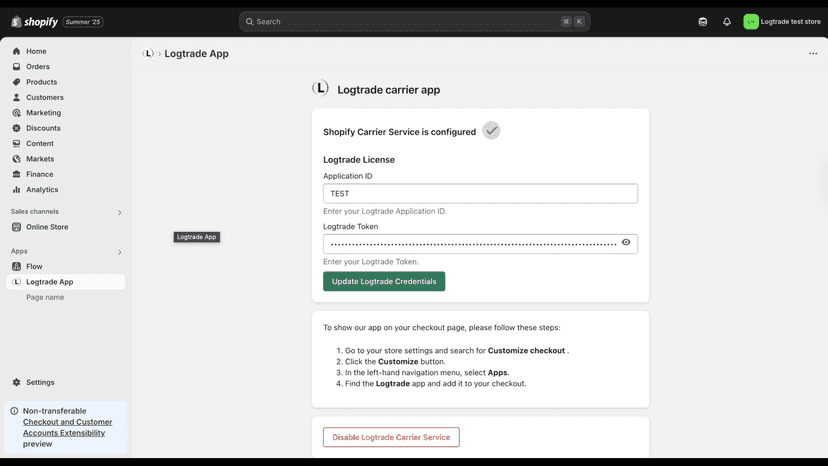Open the three-dot more actions menu
The image size is (828, 466).
click(x=813, y=53)
